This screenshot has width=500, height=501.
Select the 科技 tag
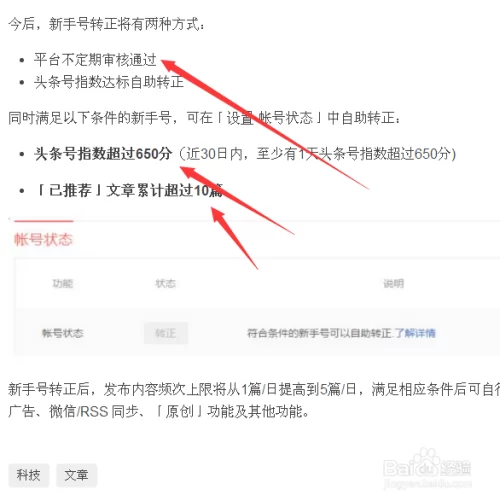[29, 475]
